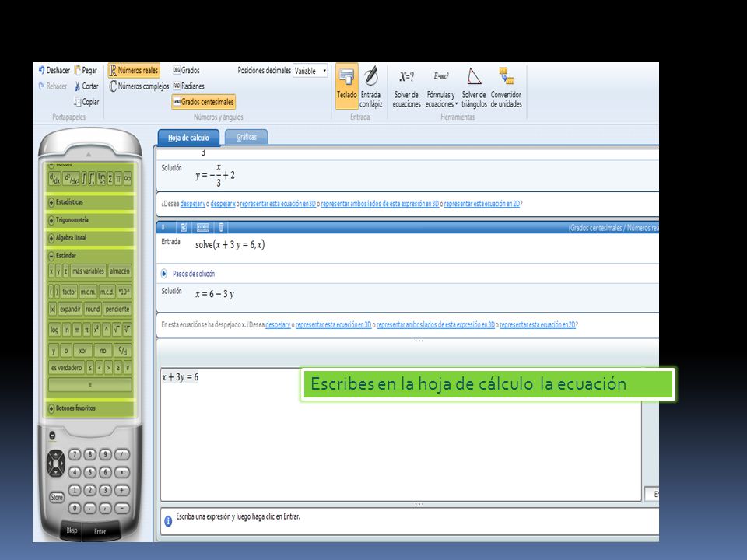Image resolution: width=747 pixels, height=560 pixels.
Task: Click 'despejar y' link under x = 6 − 3y
Action: pos(278,325)
